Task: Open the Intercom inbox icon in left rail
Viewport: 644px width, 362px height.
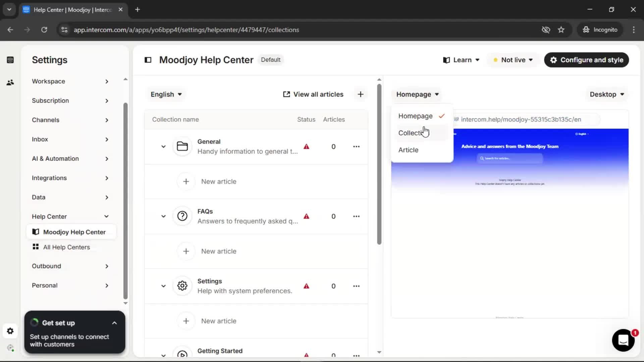Action: (10, 60)
